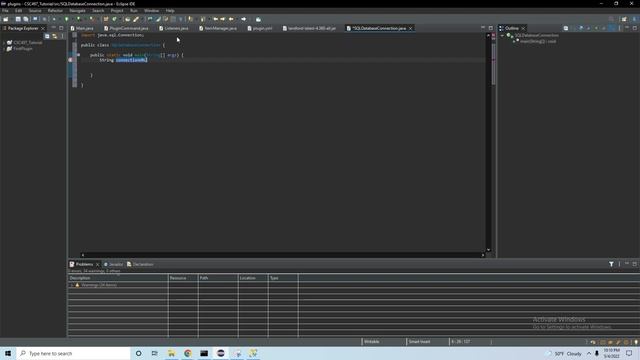The image size is (640, 360).
Task: Click the Save toolbar icon
Action: click(x=18, y=19)
